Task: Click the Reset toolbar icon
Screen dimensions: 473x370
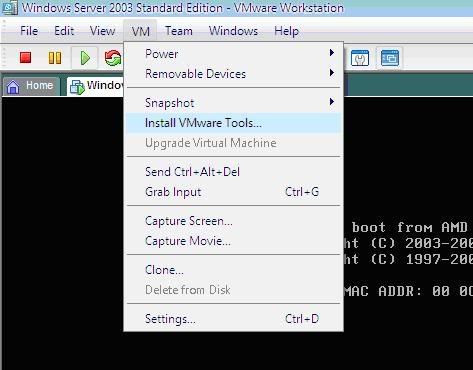Action: click(113, 58)
